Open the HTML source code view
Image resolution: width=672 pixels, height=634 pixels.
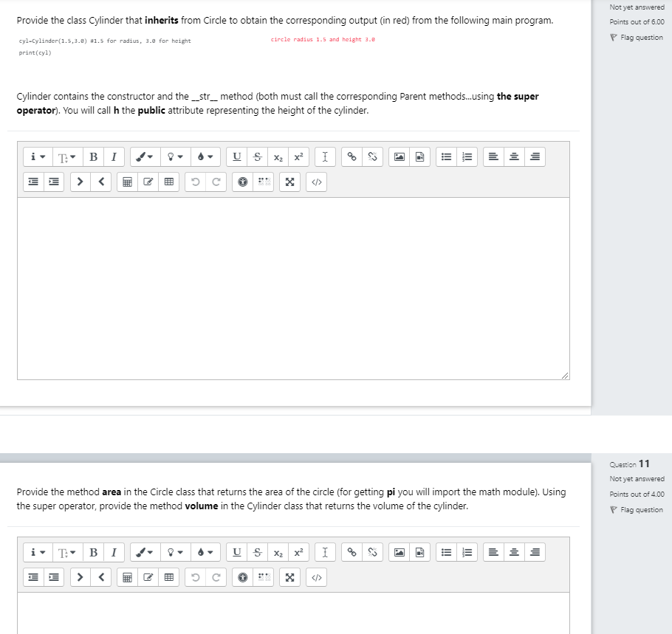(316, 182)
